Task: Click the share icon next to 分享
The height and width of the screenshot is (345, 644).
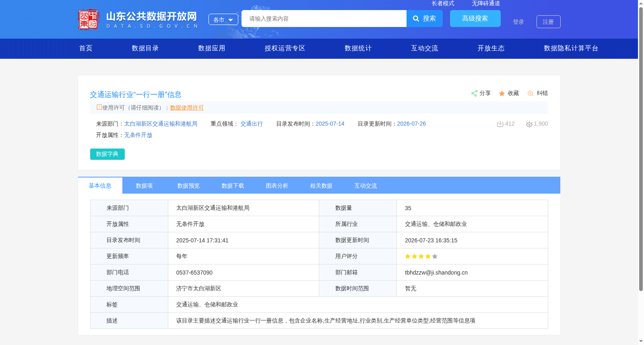Action: click(x=474, y=93)
